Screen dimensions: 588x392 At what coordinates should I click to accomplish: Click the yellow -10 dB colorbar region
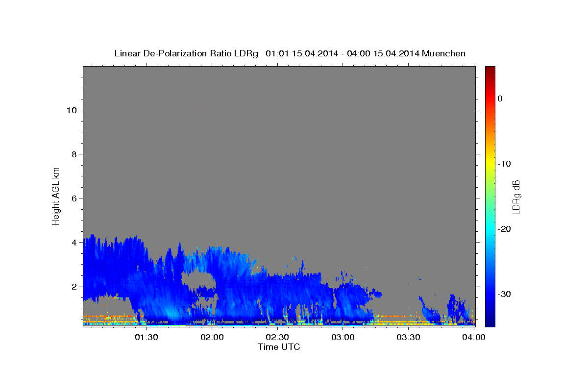pos(490,163)
